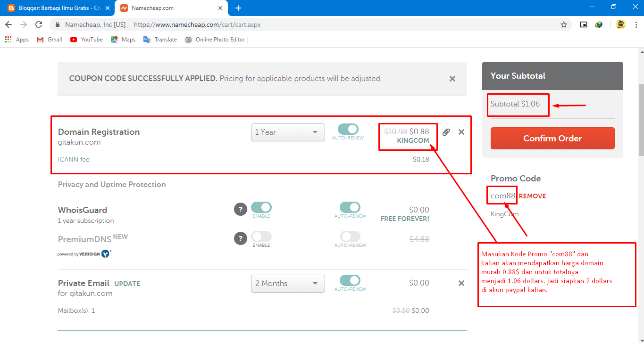Go back to the previous page
This screenshot has height=343, width=644.
click(8, 24)
